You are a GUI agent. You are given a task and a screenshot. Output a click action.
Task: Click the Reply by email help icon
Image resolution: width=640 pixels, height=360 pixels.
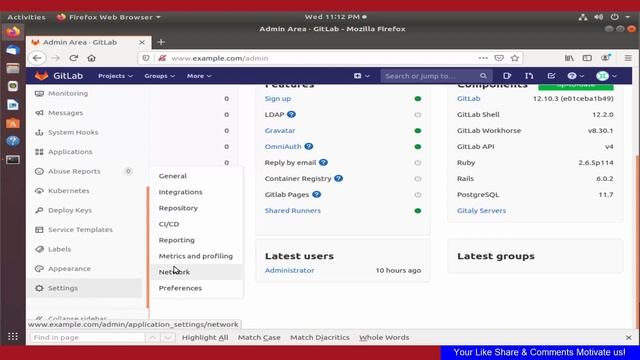point(323,162)
